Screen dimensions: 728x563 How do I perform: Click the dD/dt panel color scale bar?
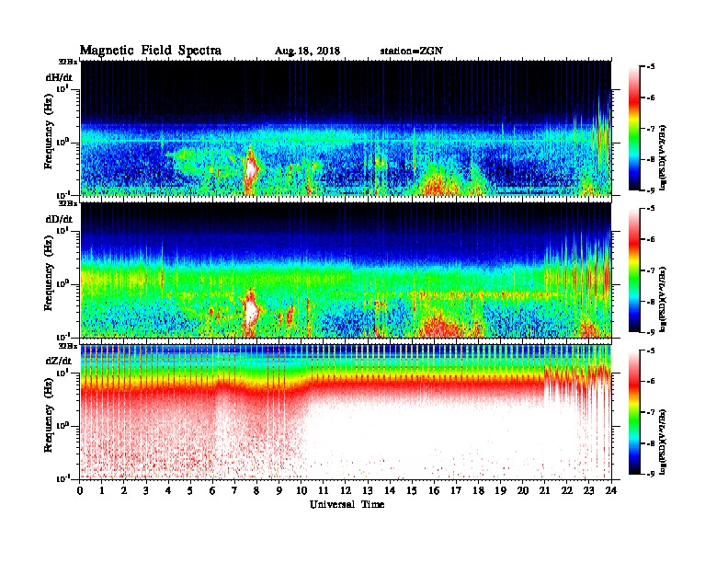point(634,270)
